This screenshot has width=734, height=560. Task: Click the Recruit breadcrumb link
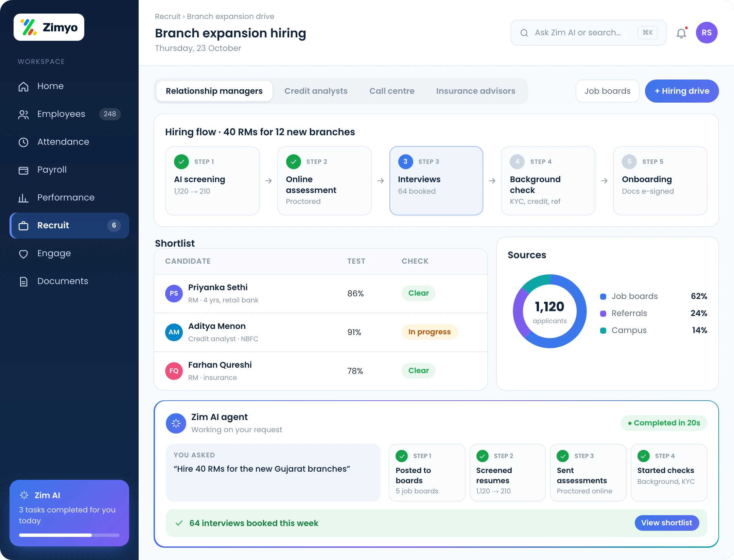(x=168, y=16)
